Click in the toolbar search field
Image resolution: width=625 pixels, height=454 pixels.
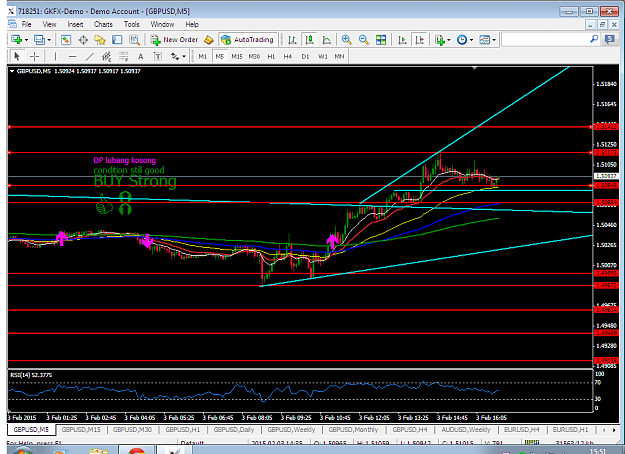[x=545, y=39]
